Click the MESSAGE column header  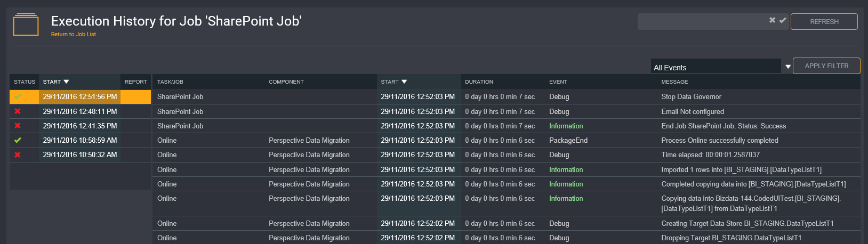[674, 82]
